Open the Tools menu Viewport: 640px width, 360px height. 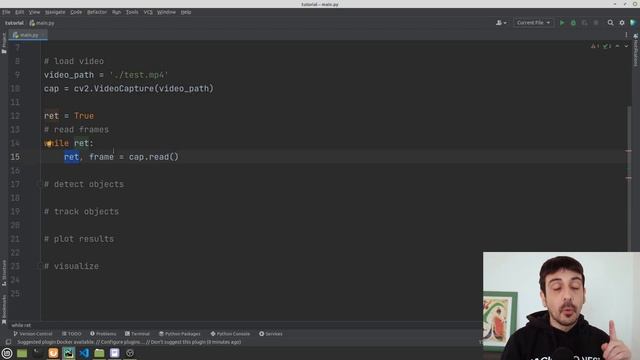[x=132, y=12]
